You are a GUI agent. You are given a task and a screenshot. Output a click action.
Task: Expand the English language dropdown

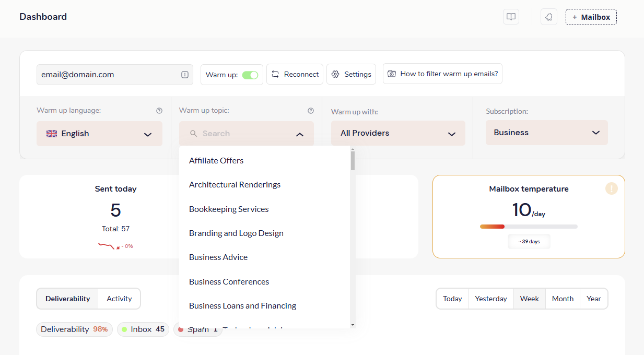(x=99, y=134)
